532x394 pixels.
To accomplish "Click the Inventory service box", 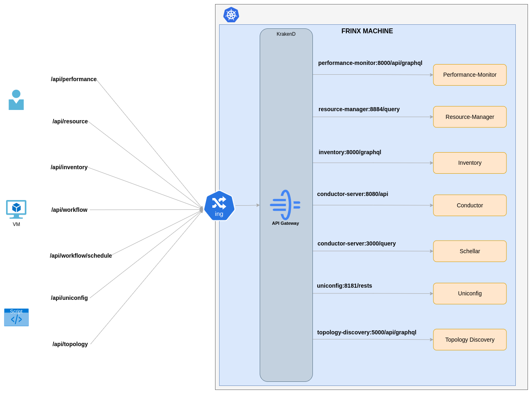I will click(x=470, y=163).
